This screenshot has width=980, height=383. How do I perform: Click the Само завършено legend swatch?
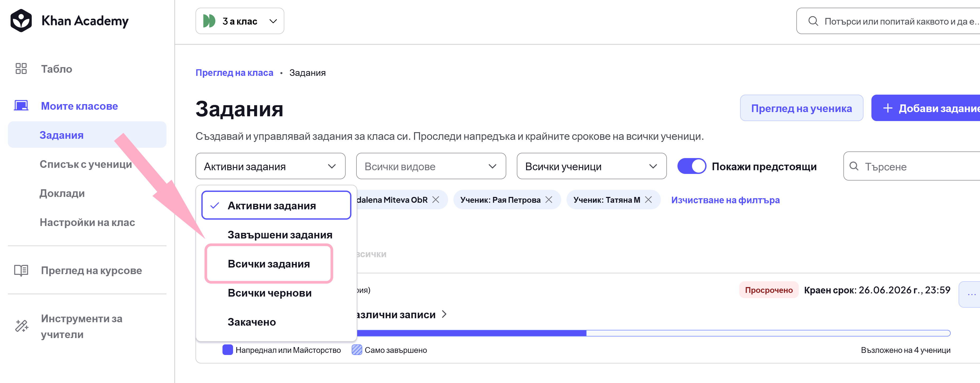[357, 349]
